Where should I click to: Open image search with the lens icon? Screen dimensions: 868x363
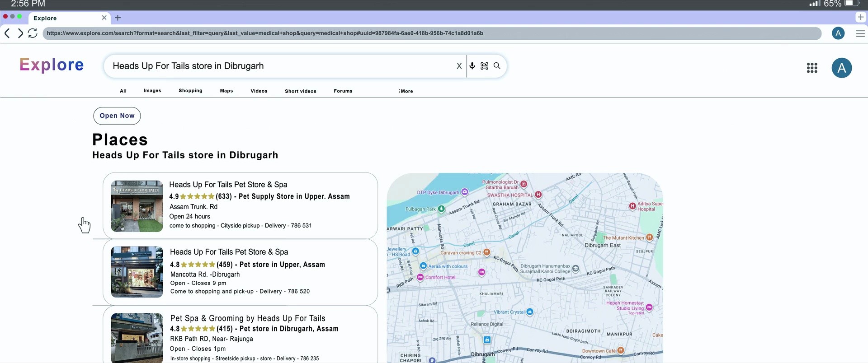coord(484,66)
